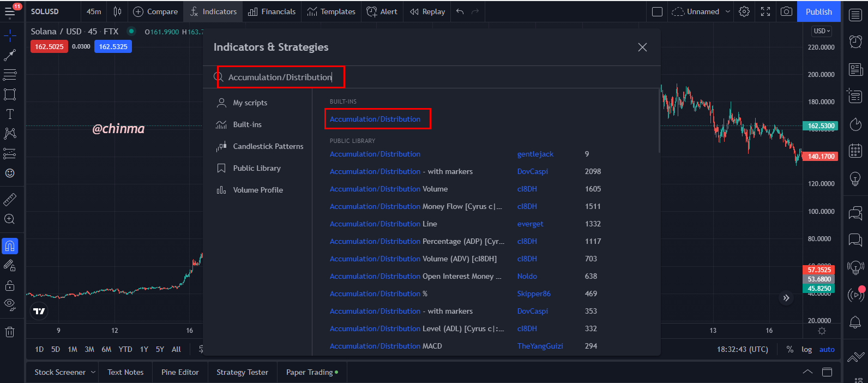Toggle lock all drawing tools

coord(10,285)
